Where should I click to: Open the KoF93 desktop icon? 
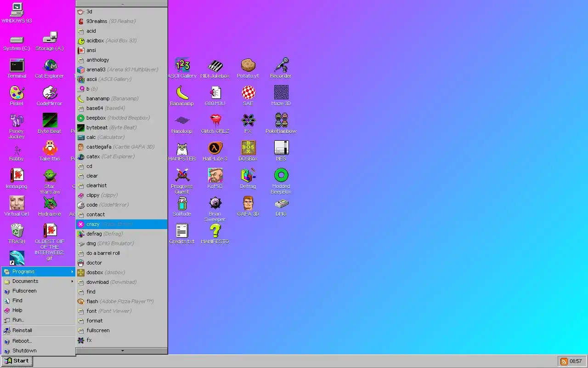[215, 179]
